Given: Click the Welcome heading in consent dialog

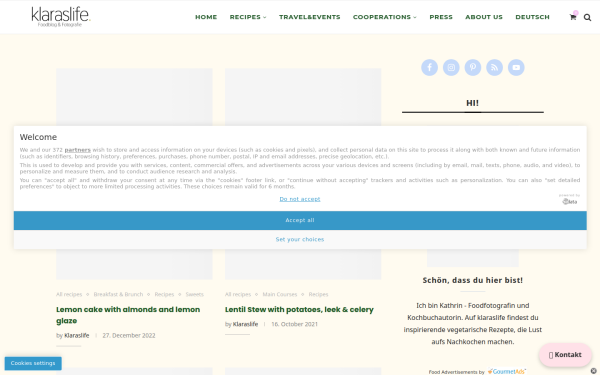Looking at the screenshot, I should click(38, 137).
